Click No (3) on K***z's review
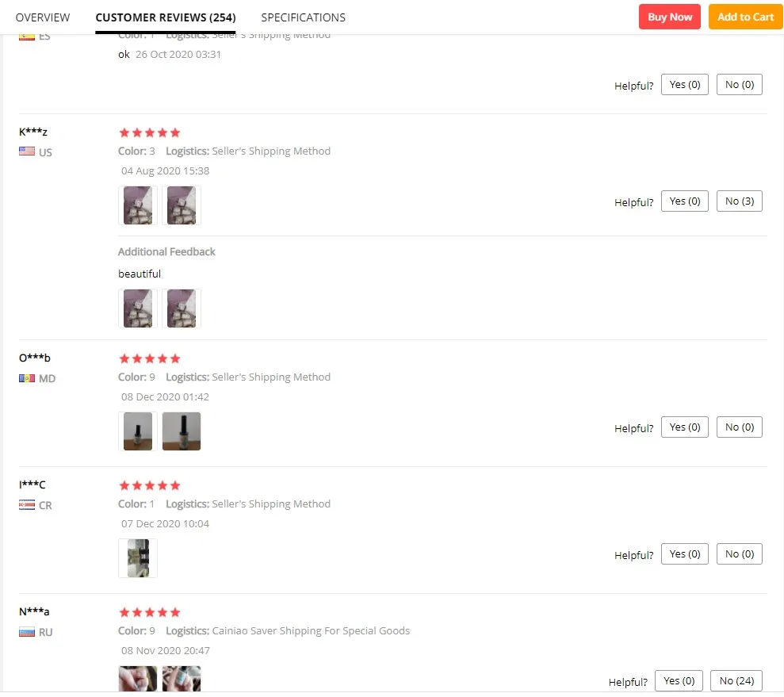Viewport: 784px width, 697px height. coord(739,201)
